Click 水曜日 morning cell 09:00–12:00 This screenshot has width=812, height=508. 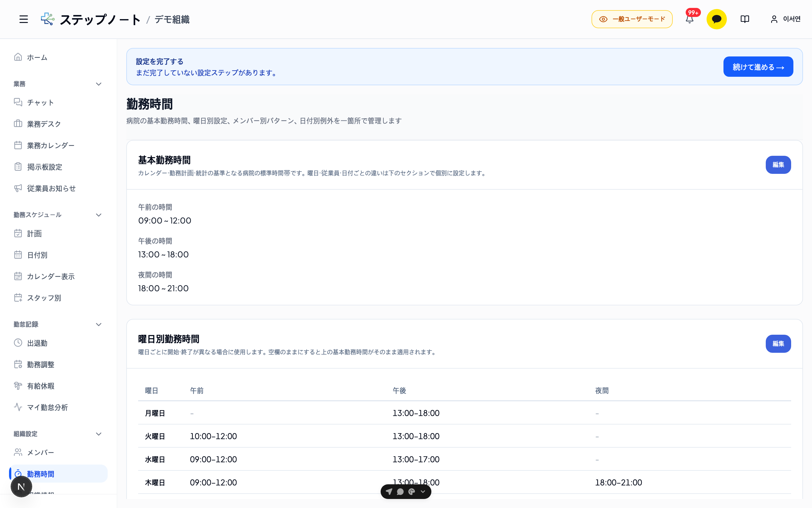point(213,460)
